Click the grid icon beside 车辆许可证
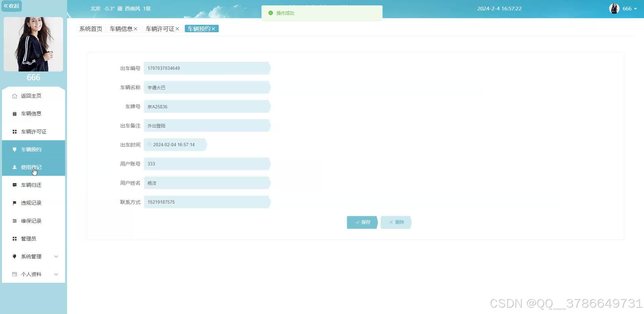 [14, 132]
